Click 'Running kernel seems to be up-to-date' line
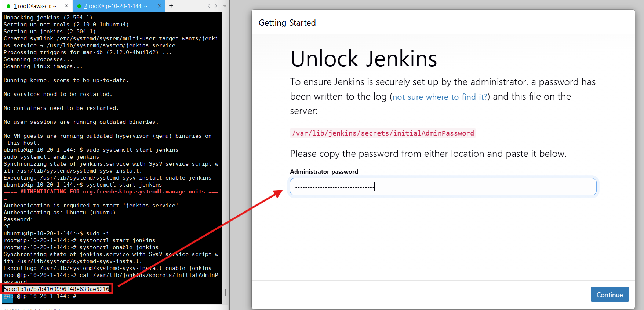The image size is (644, 310). (66, 80)
